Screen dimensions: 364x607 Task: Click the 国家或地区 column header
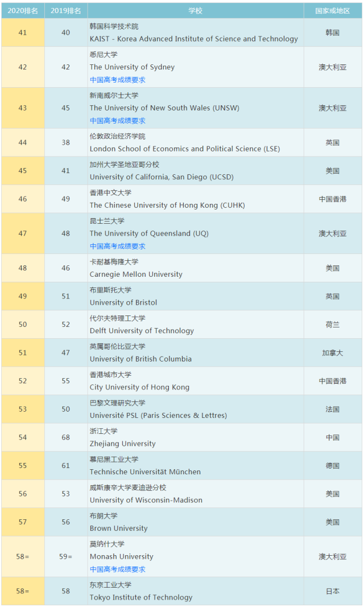tap(333, 11)
